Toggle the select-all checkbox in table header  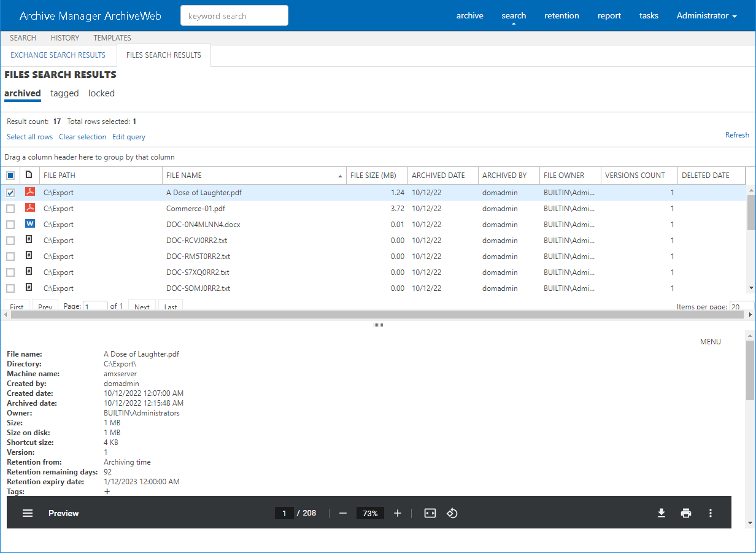coord(10,176)
